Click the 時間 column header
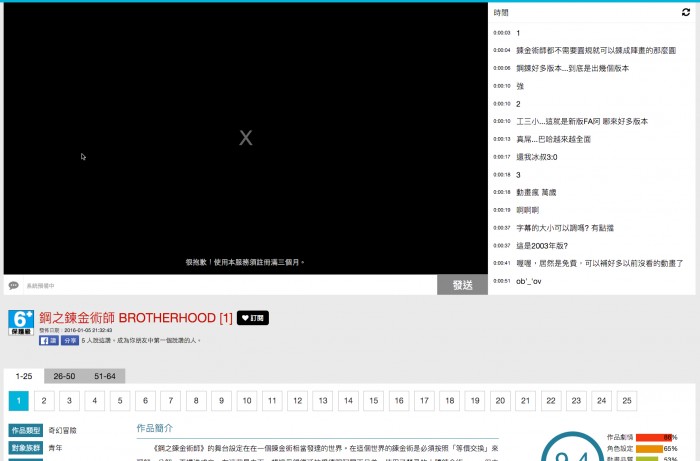This screenshot has width=700, height=461. coord(501,12)
